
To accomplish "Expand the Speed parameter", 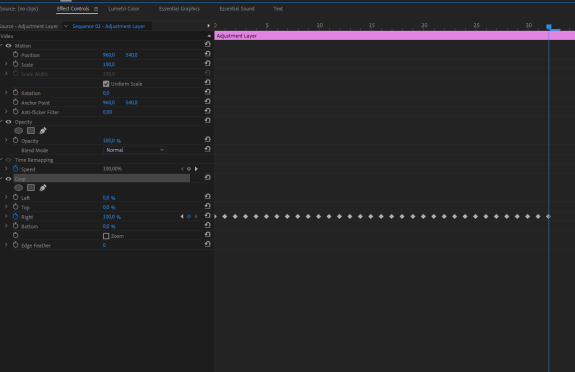I will click(x=6, y=169).
